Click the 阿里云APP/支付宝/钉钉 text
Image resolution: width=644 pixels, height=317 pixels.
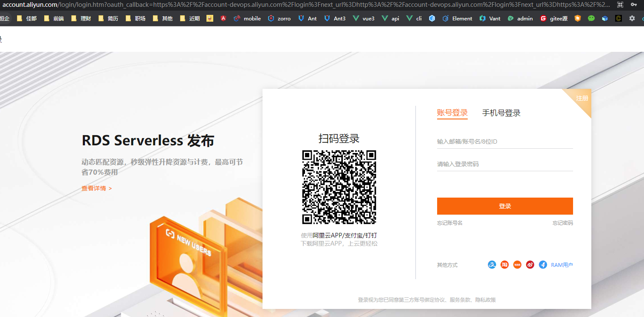click(345, 235)
